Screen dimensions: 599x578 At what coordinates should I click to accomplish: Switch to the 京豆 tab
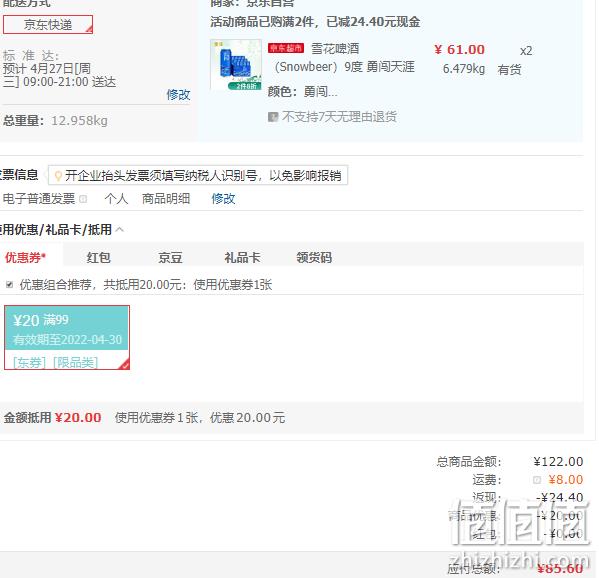pos(170,257)
